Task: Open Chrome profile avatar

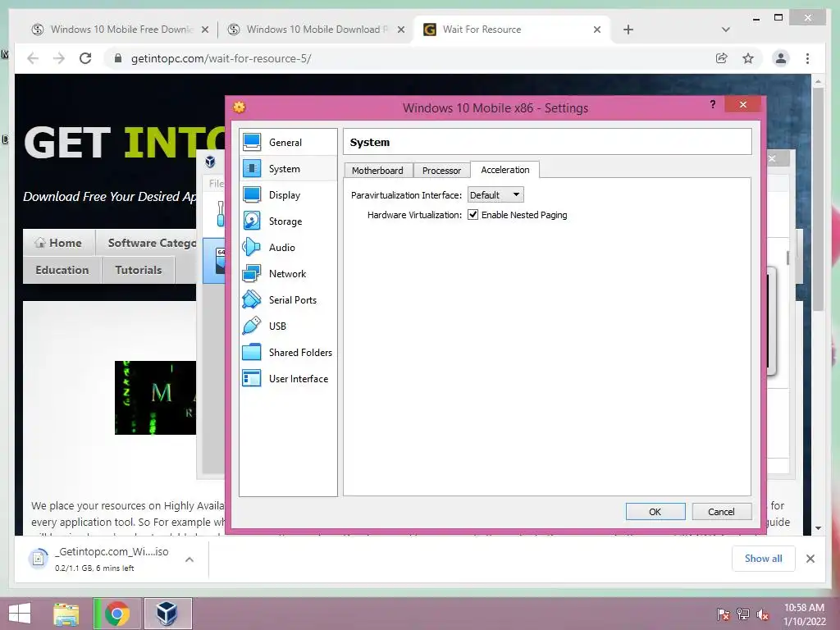Action: pos(781,58)
